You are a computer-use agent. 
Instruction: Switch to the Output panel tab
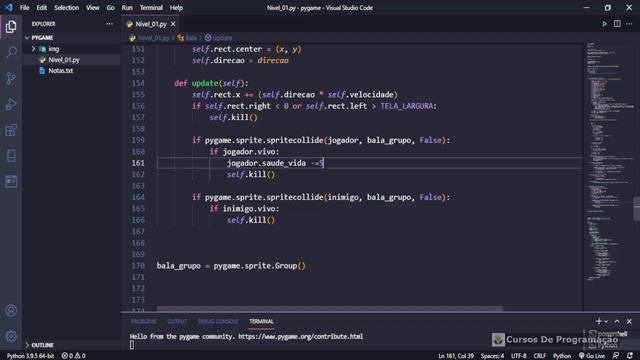pyautogui.click(x=177, y=322)
